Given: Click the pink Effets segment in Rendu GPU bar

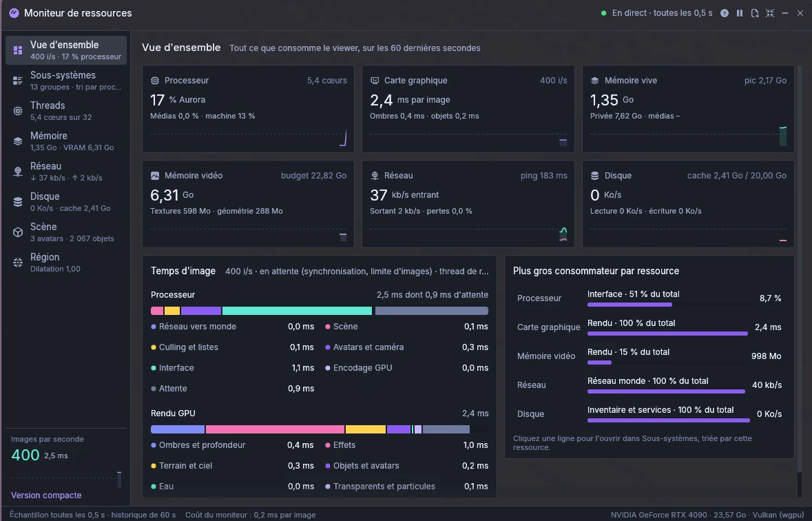Looking at the screenshot, I should click(275, 429).
